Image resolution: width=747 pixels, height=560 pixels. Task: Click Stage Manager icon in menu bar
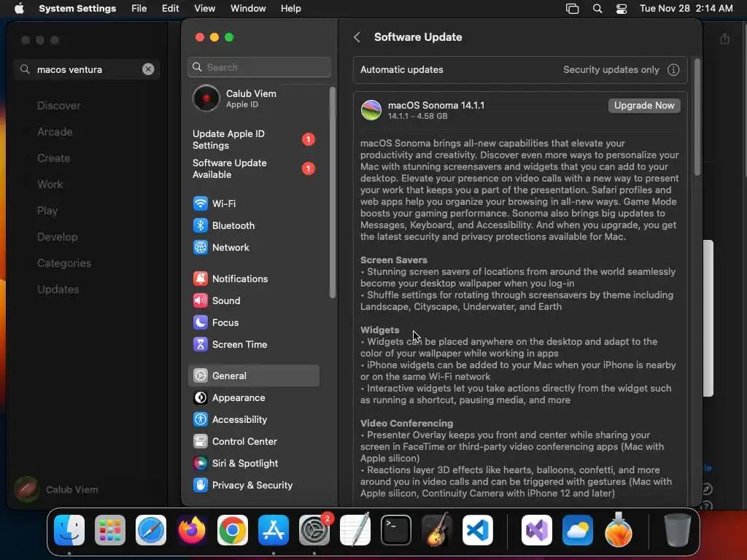[572, 9]
